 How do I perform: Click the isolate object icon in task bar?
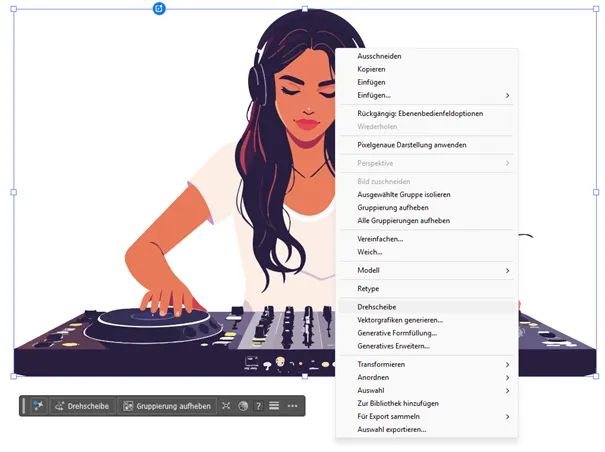pyautogui.click(x=226, y=406)
